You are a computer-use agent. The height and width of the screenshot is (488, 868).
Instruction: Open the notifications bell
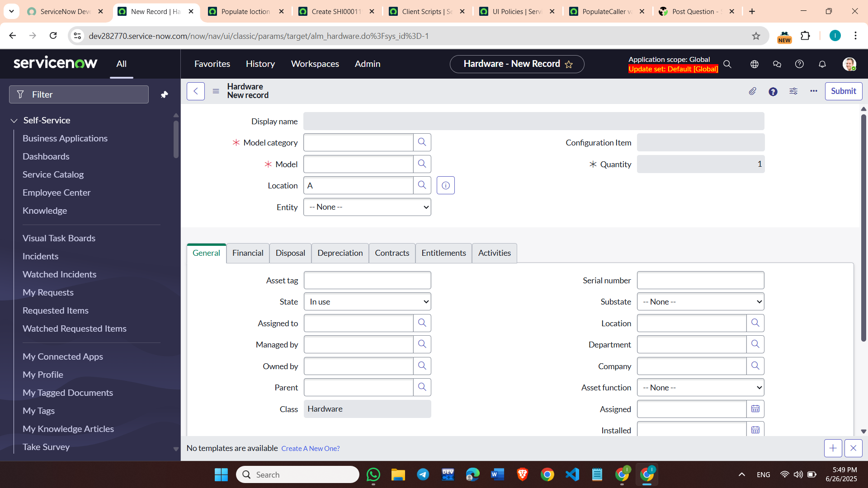click(822, 64)
